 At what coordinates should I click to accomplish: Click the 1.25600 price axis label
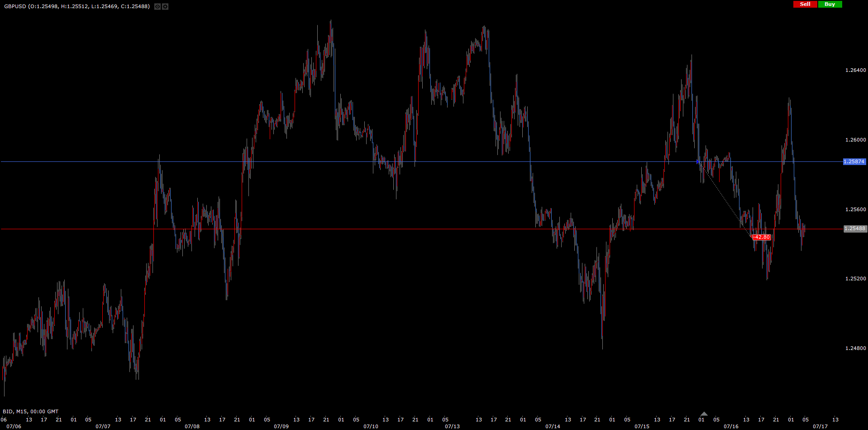[855, 209]
